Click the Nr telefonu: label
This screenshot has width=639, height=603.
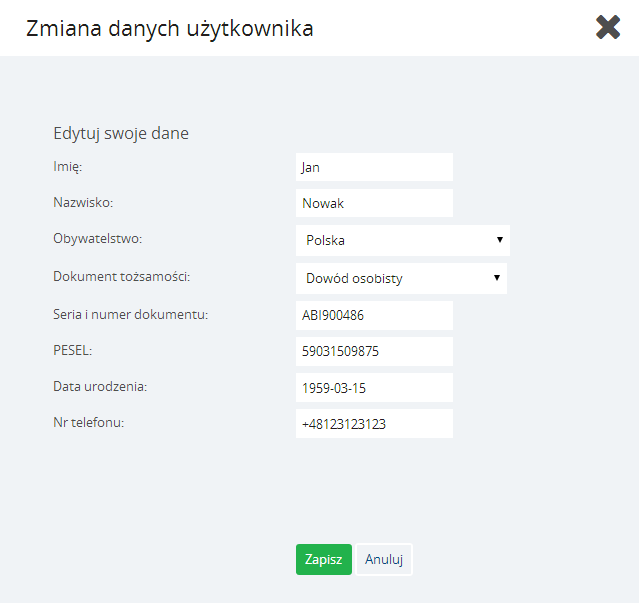click(x=89, y=423)
